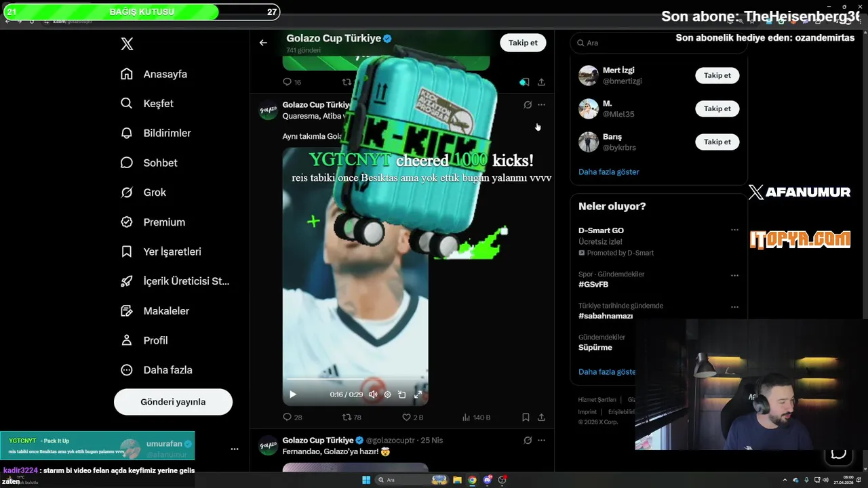Open more options for D-Smart GO trend
The height and width of the screenshot is (488, 868).
(x=734, y=230)
